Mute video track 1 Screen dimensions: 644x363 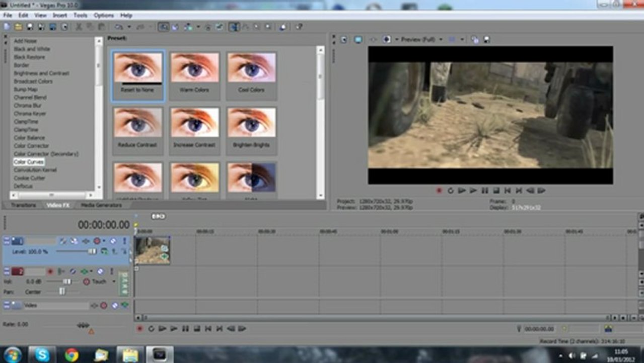[113, 241]
